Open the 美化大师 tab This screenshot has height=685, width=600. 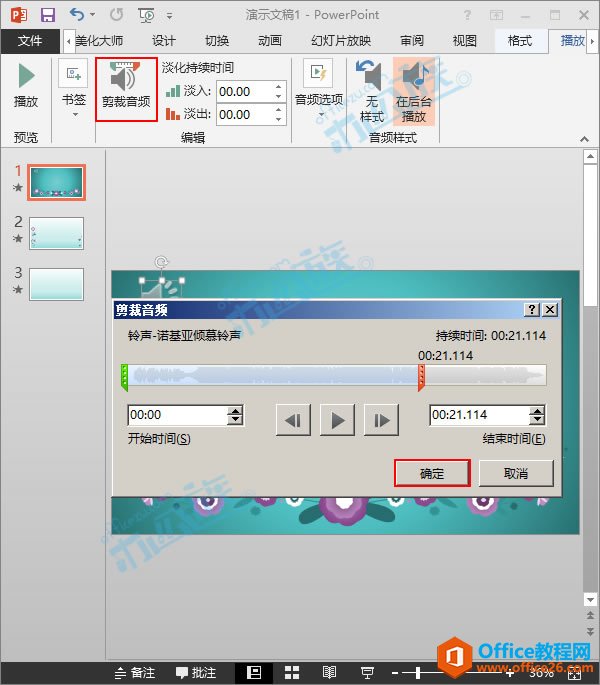(99, 41)
